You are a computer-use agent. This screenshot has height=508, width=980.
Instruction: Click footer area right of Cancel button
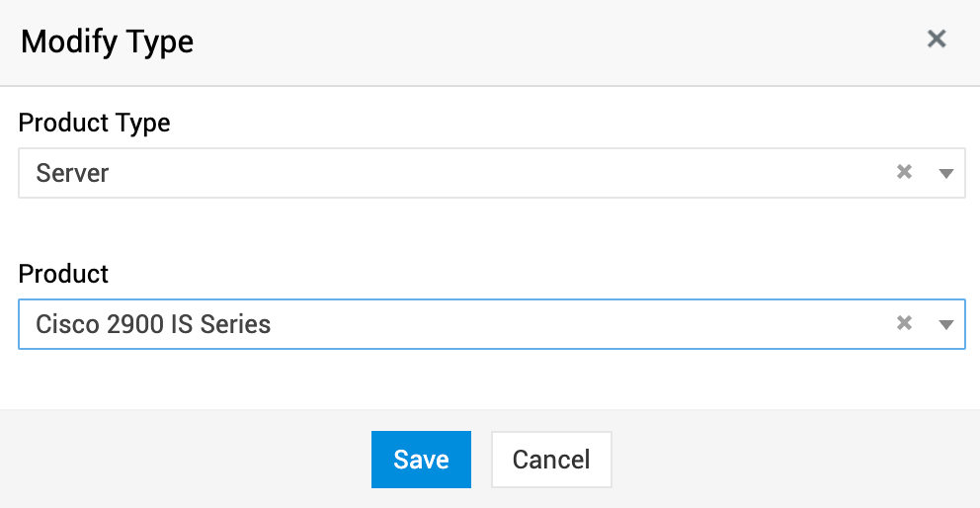[x=790, y=460]
